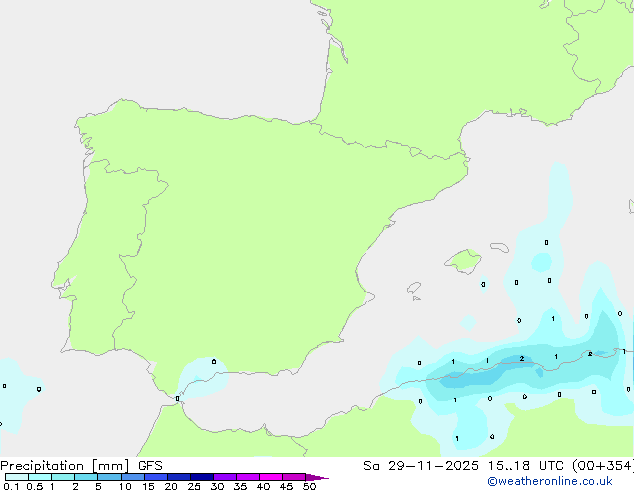Select the 35–40 mm legend color box
Image resolution: width=634 pixels, height=490 pixels.
click(248, 477)
